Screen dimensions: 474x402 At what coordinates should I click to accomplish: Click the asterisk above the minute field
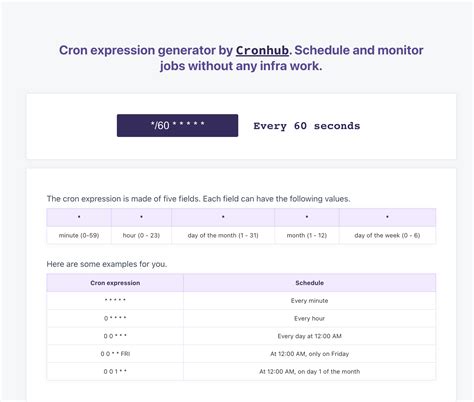pyautogui.click(x=79, y=217)
